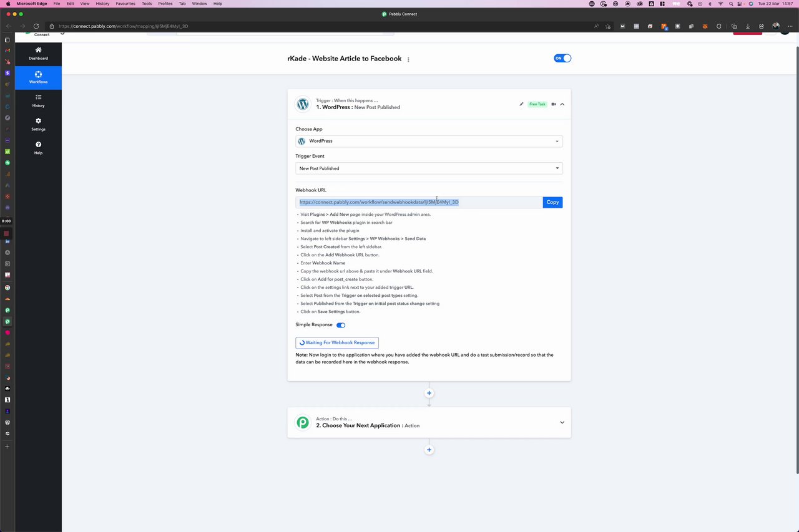Edit the trigger step name pencil icon
The width and height of the screenshot is (799, 532).
pos(521,104)
